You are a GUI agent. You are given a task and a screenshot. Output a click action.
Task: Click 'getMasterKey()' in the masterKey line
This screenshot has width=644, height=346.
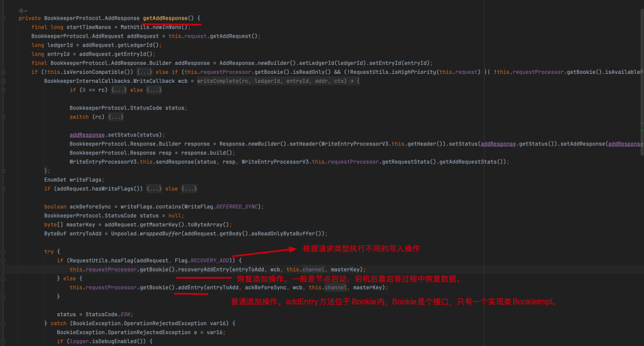click(x=162, y=225)
